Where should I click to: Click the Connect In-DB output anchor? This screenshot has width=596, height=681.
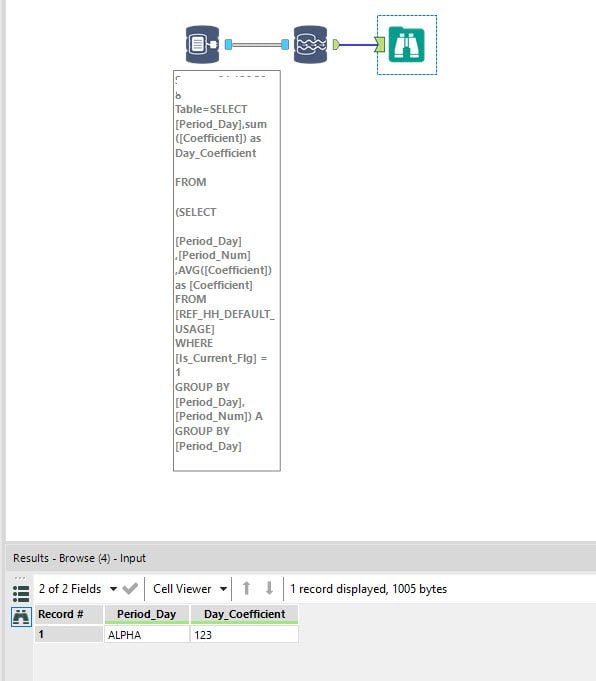tap(228, 44)
